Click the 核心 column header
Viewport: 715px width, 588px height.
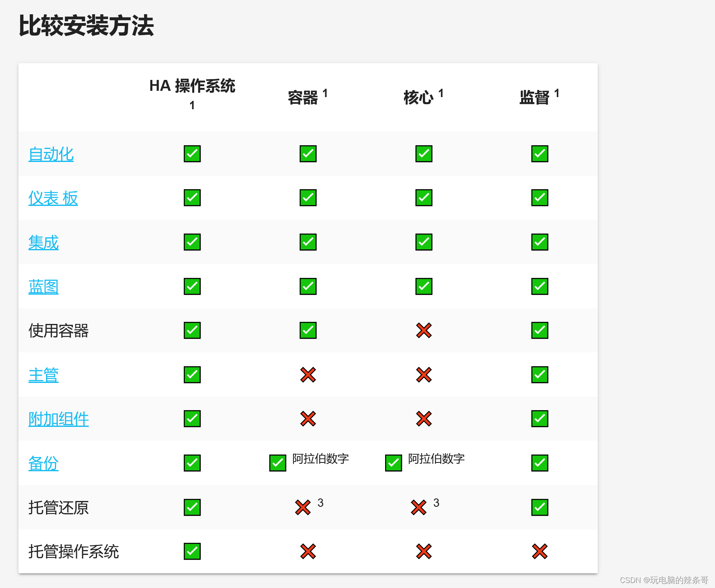coord(424,97)
